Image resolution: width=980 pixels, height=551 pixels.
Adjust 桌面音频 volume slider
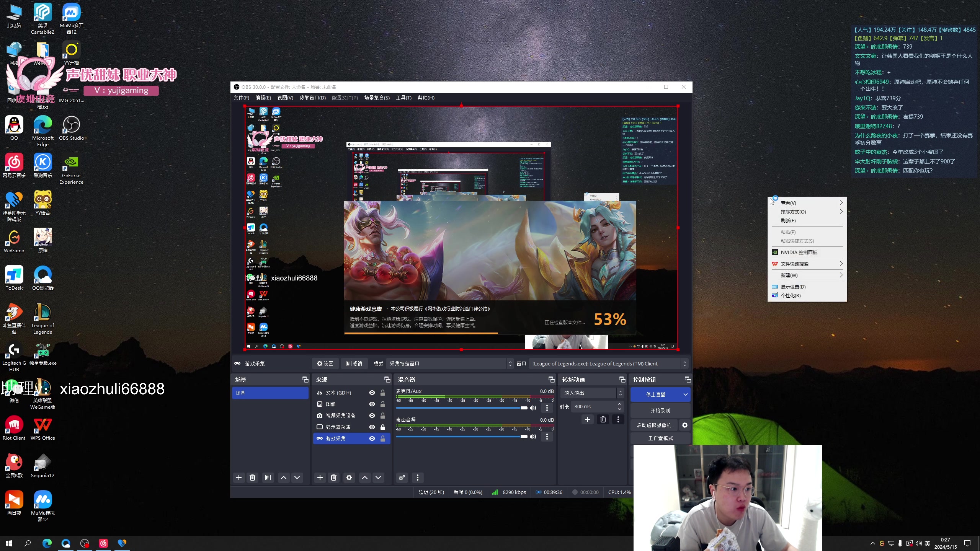(462, 437)
